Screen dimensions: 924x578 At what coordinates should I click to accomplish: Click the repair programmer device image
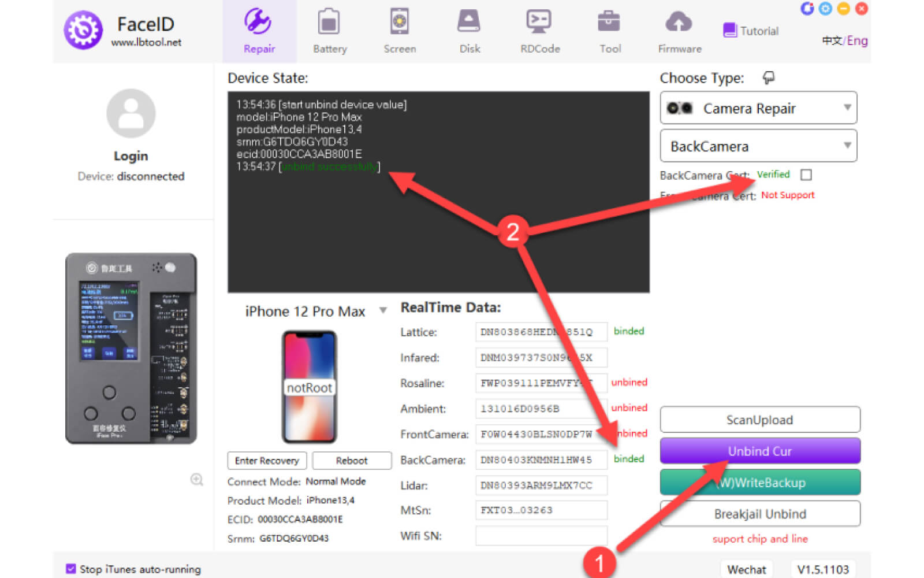coord(131,349)
